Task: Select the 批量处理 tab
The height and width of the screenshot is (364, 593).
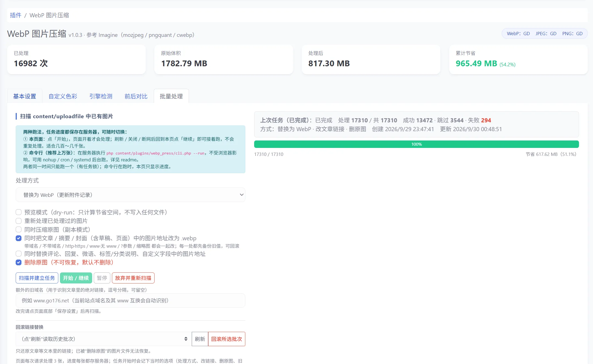Action: (x=171, y=96)
